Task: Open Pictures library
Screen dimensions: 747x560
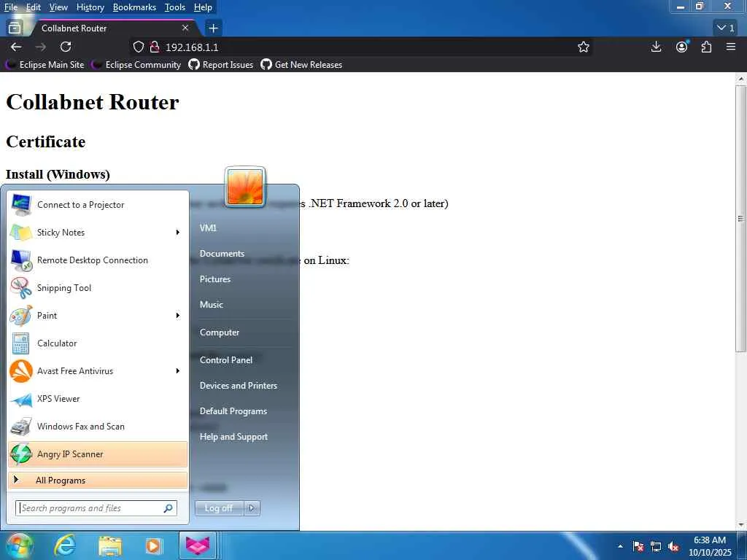Action: point(215,279)
